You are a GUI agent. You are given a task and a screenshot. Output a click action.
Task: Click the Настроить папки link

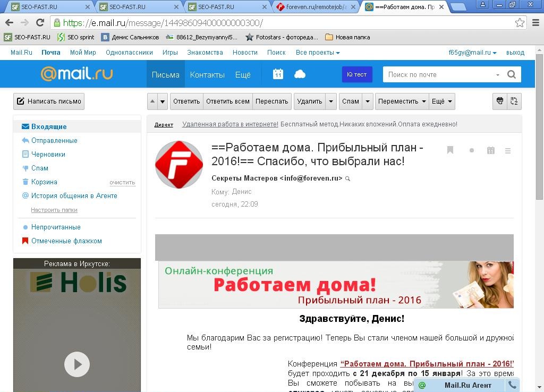[54, 210]
